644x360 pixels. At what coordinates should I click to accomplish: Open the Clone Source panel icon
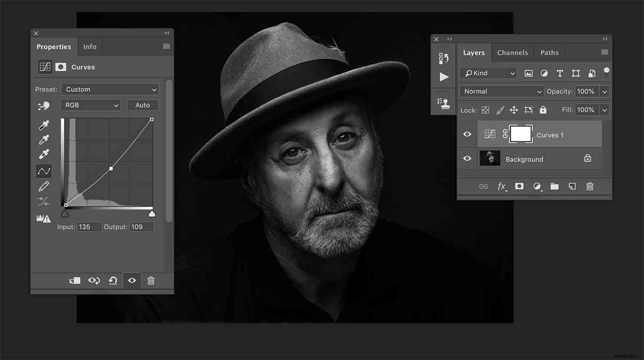pyautogui.click(x=445, y=102)
